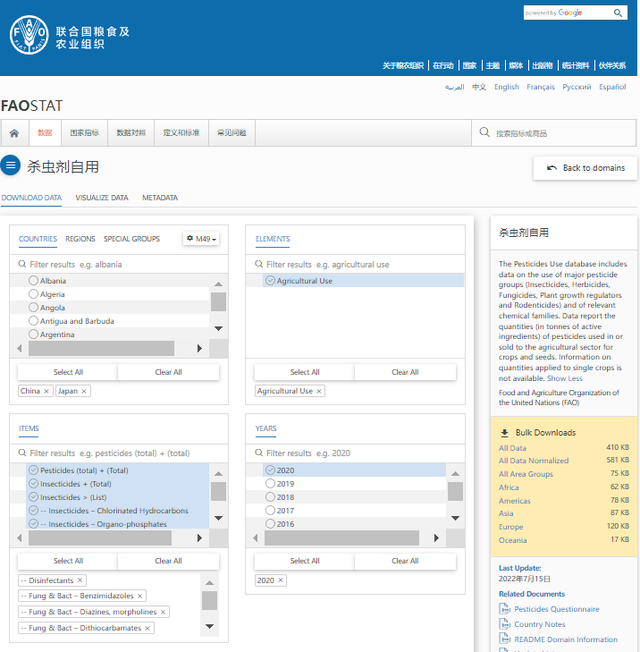Remove Fung & Bact Benzimidazoles tag
This screenshot has width=640, height=652.
140,596
